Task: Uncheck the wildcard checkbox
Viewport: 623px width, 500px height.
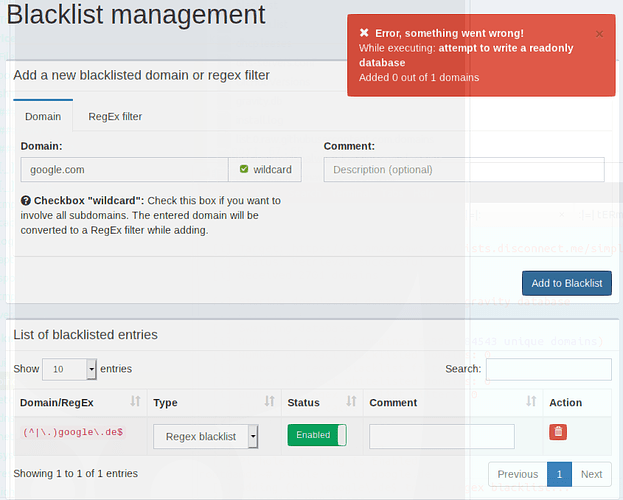Action: click(244, 170)
